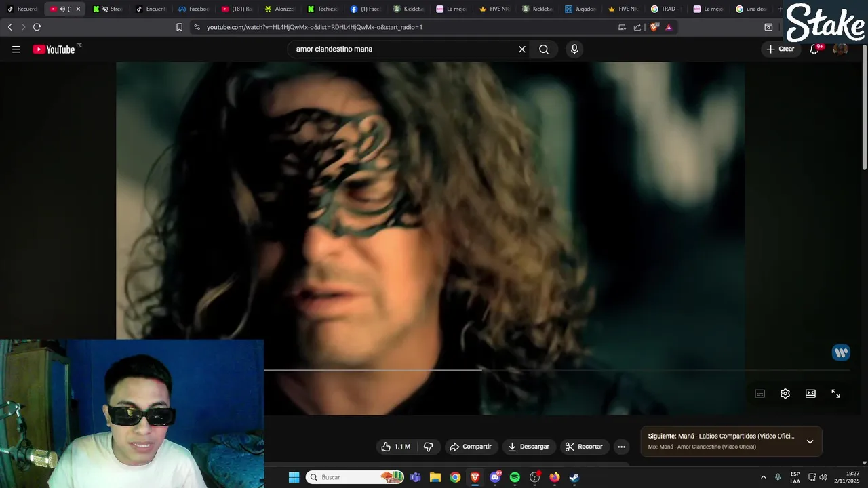This screenshot has width=868, height=488.
Task: Open Google Chrome from taskbar
Action: pos(455,477)
